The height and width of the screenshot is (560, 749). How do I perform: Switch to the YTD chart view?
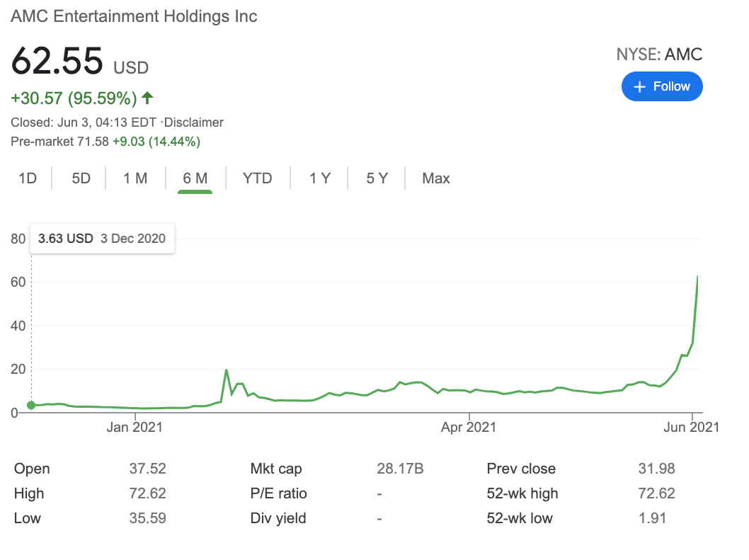(258, 178)
